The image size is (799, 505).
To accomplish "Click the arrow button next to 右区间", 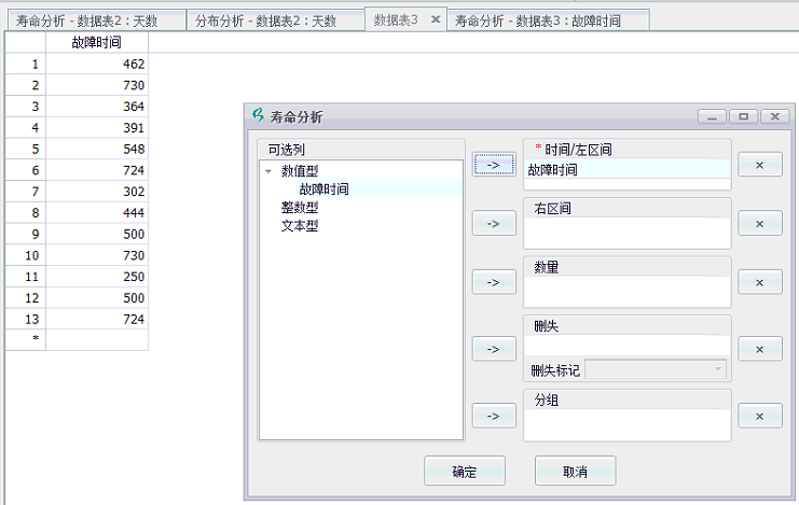I will click(493, 223).
